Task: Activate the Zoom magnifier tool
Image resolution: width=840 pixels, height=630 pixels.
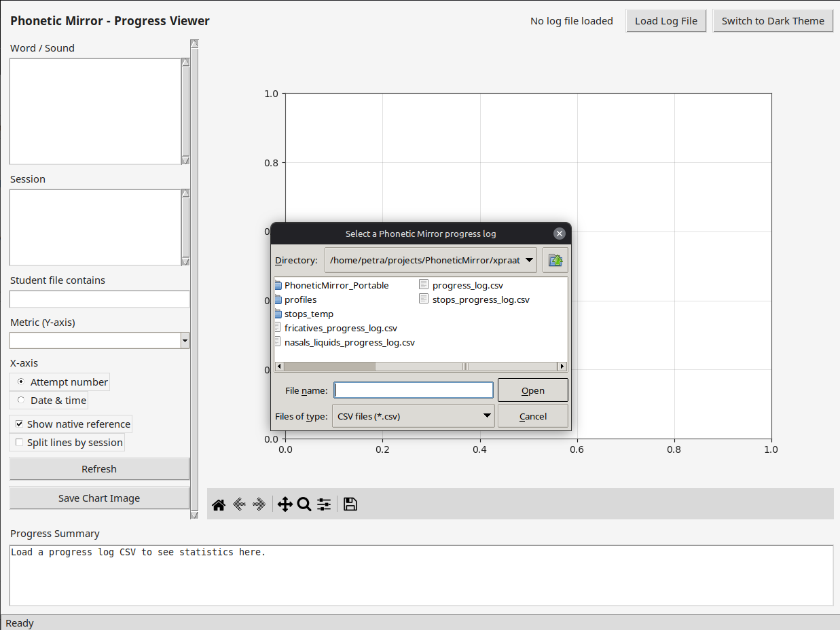Action: pos(304,504)
